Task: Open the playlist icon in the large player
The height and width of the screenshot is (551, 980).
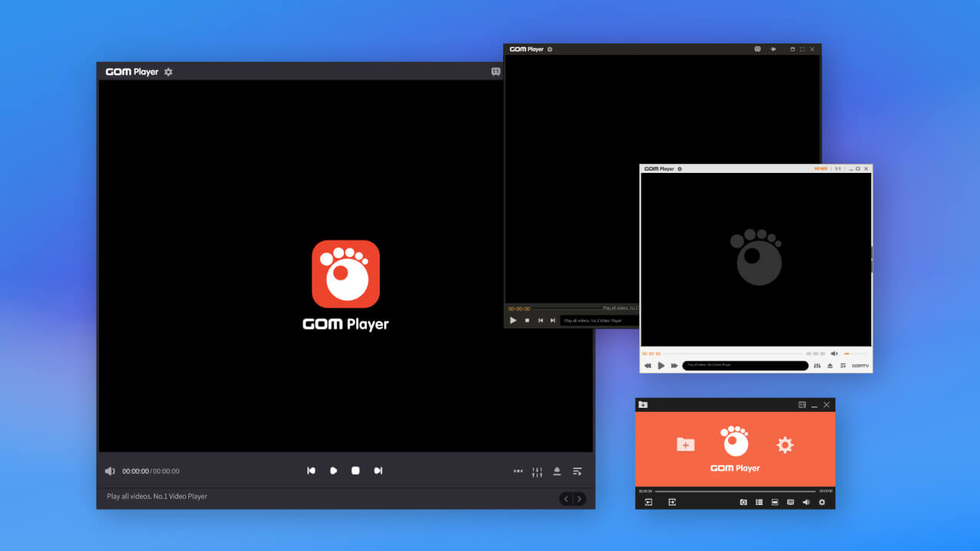Action: click(x=577, y=471)
